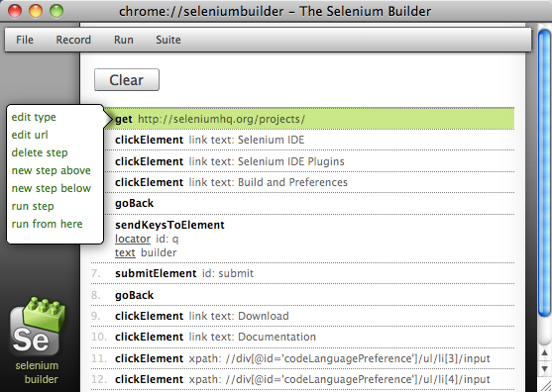Click run step in the popup
Screen dimensions: 552x392
[x=33, y=206]
